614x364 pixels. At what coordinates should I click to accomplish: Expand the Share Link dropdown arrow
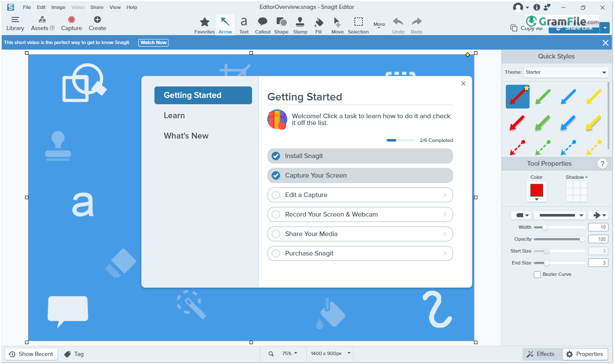(x=605, y=28)
